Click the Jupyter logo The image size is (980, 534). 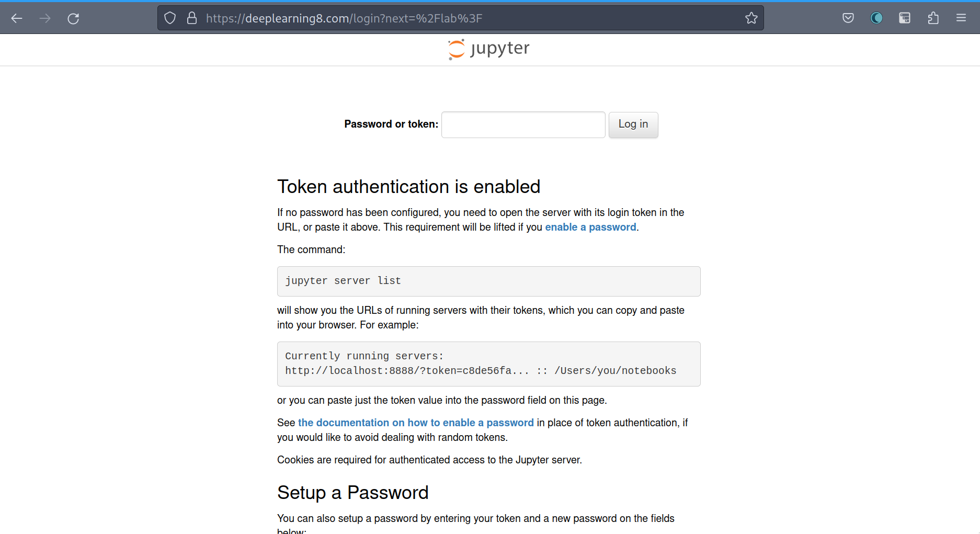tap(488, 49)
